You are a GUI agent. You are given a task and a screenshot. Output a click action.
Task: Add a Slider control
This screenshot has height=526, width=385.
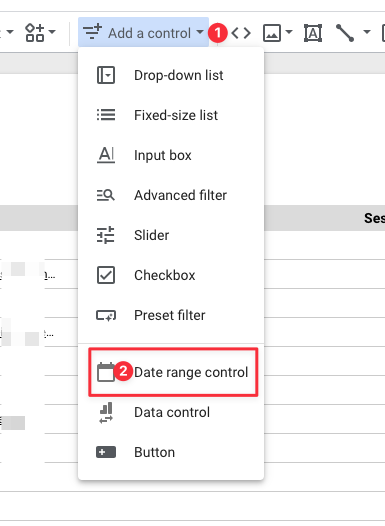pyautogui.click(x=171, y=235)
